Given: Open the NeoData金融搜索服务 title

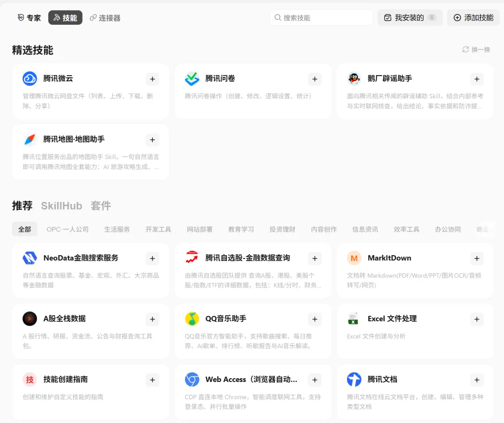Looking at the screenshot, I should (x=81, y=258).
